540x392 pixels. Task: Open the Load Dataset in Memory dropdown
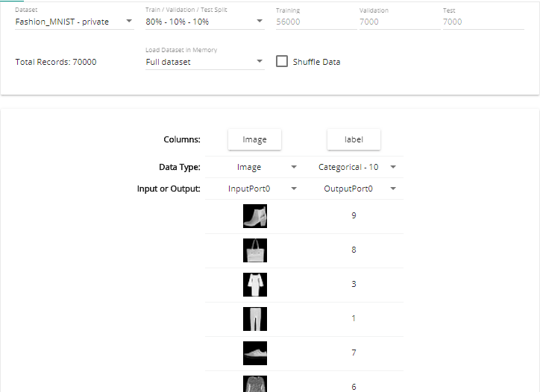[x=205, y=62]
